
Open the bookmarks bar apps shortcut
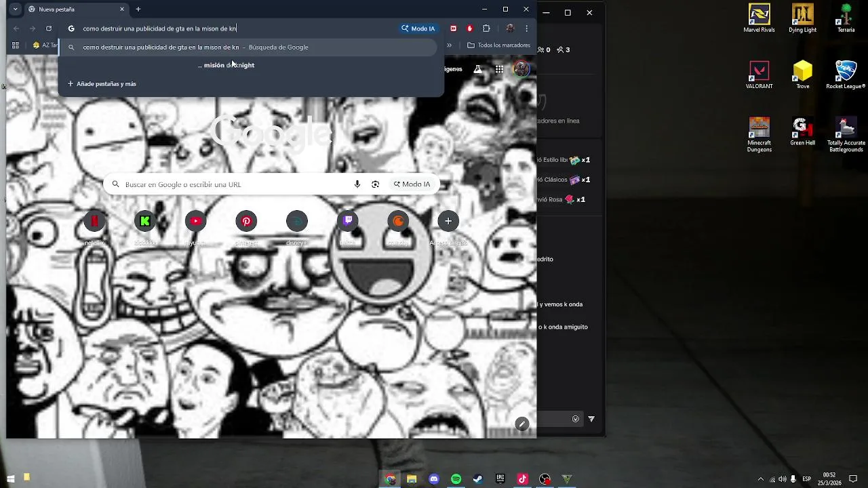[15, 45]
